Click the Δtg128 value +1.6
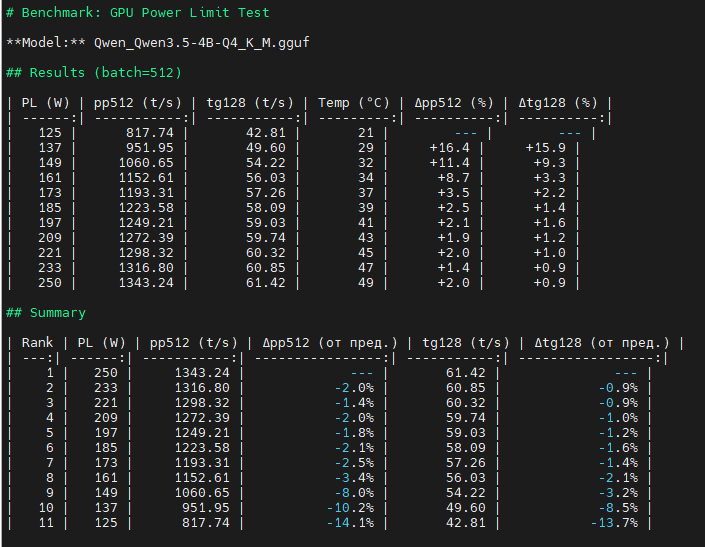Viewport: 705px width, 547px height. tap(550, 223)
